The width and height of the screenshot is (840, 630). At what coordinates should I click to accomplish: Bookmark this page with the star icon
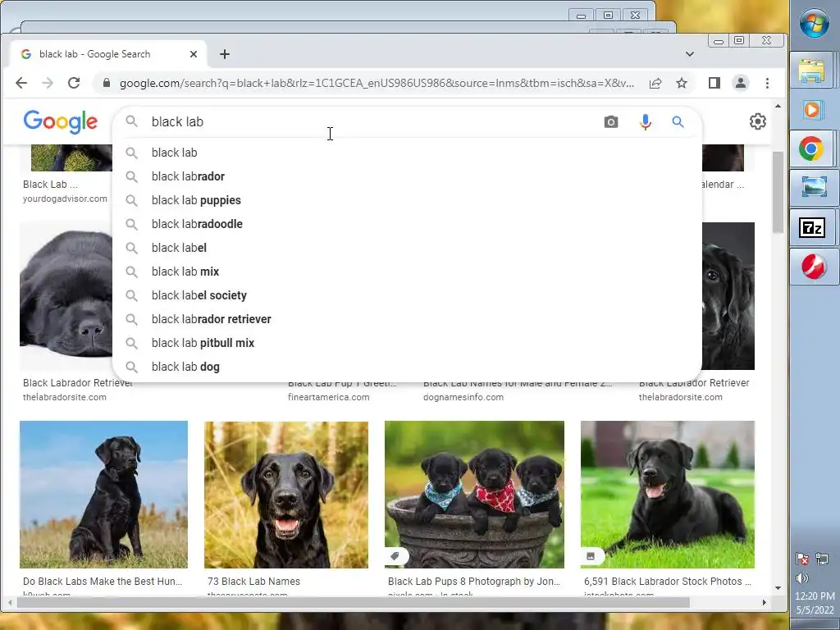click(682, 83)
